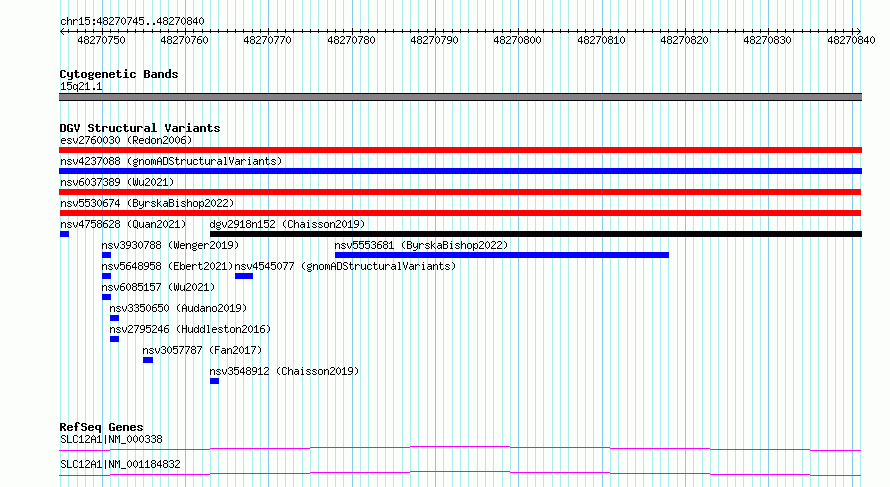Click ruler coordinate 48270840
This screenshot has height=487, width=890.
pos(851,40)
